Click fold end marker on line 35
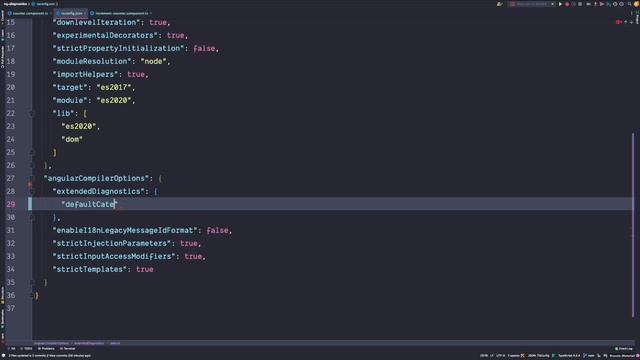 tap(31, 282)
